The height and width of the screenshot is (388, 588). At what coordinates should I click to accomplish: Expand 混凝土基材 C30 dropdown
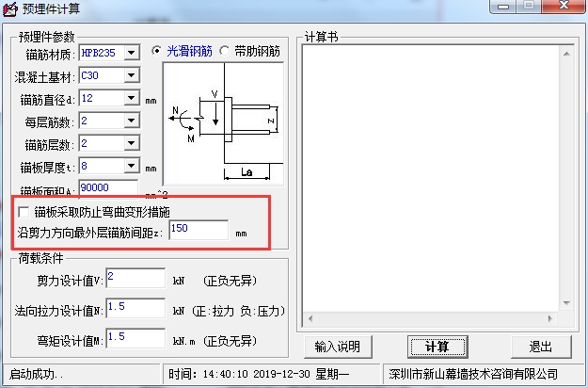132,75
